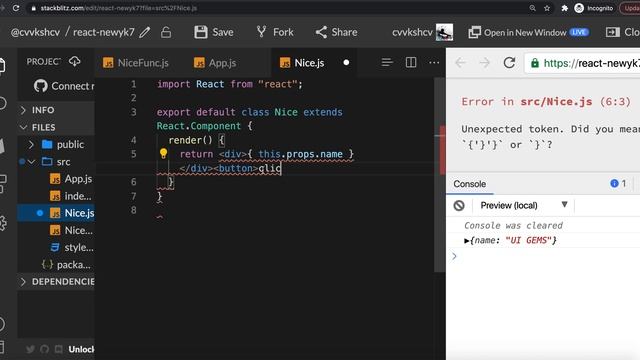Clear console with the ban icon
Screen dimensions: 640x360
tap(459, 205)
